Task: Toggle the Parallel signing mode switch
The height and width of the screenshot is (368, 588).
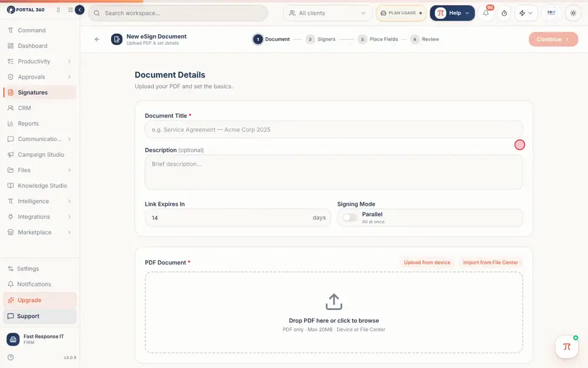Action: pyautogui.click(x=350, y=218)
